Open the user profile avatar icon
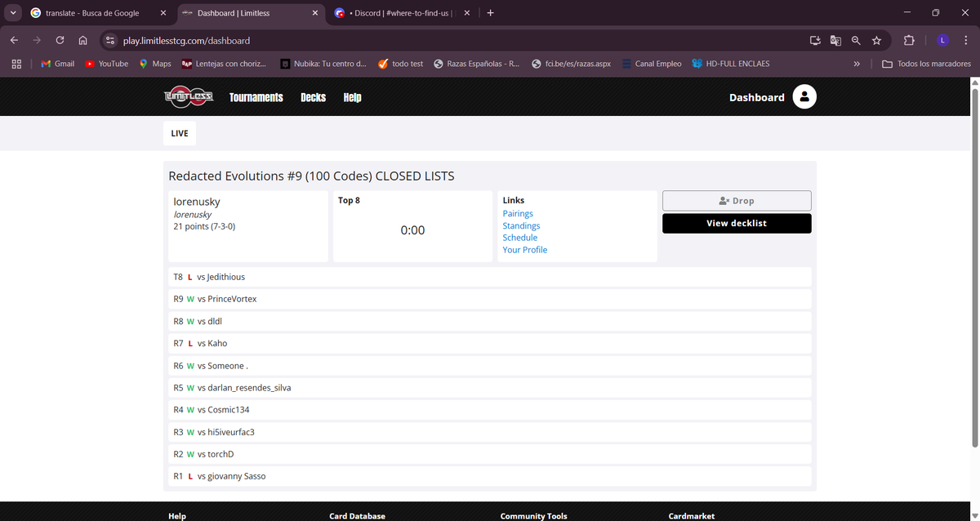This screenshot has height=521, width=980. pos(804,96)
